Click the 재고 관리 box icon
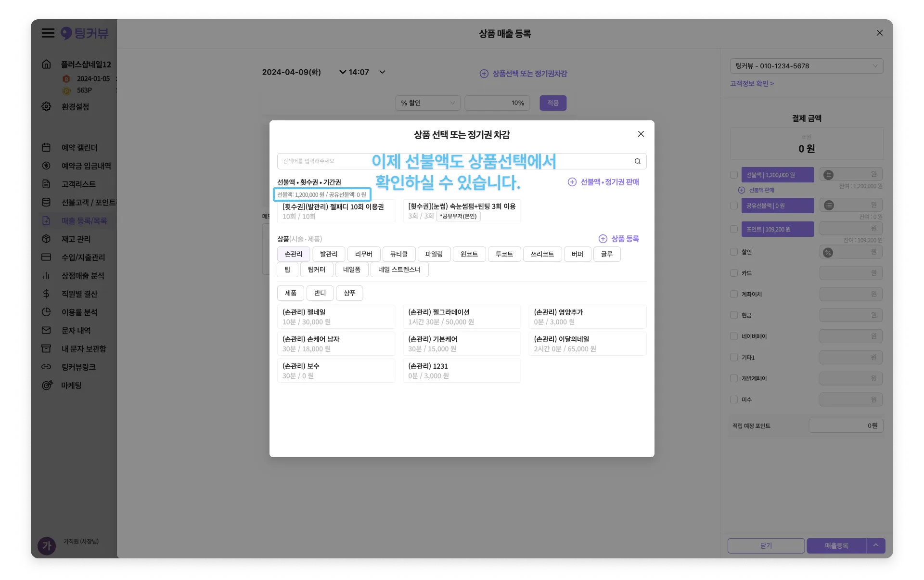 point(46,239)
